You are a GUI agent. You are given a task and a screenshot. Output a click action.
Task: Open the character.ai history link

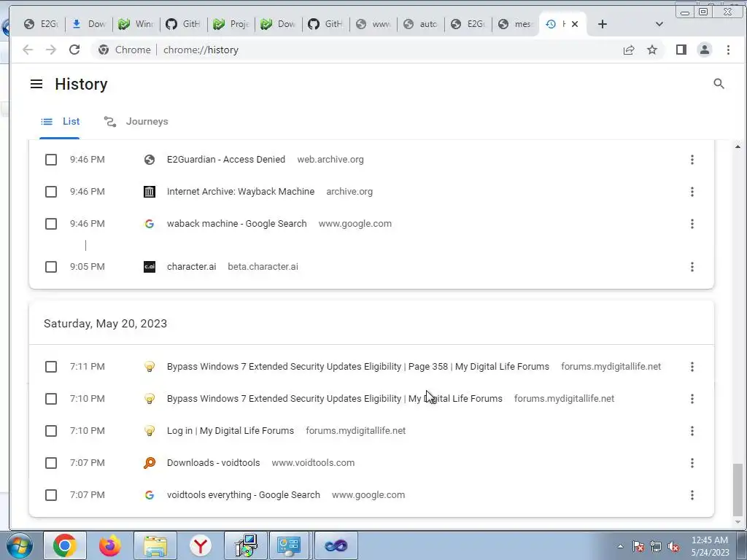(x=192, y=267)
